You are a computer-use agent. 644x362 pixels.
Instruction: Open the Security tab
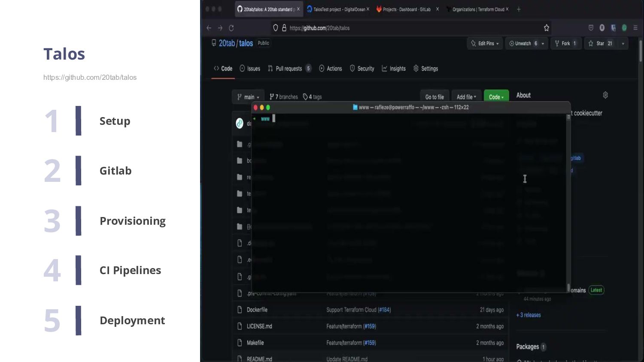(x=362, y=69)
